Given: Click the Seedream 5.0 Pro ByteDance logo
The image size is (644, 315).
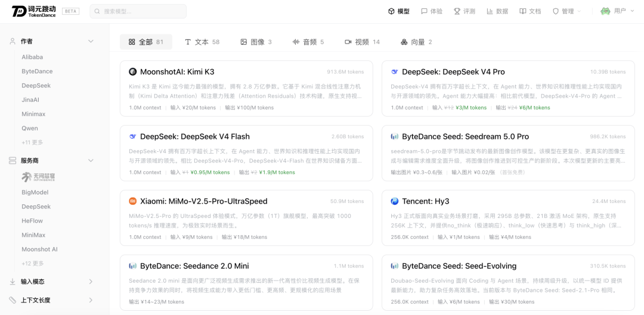Looking at the screenshot, I should click(394, 136).
